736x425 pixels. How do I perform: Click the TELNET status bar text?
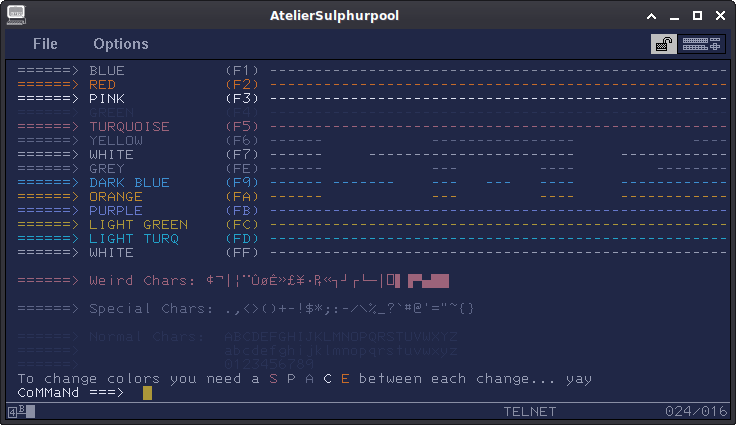(x=529, y=411)
